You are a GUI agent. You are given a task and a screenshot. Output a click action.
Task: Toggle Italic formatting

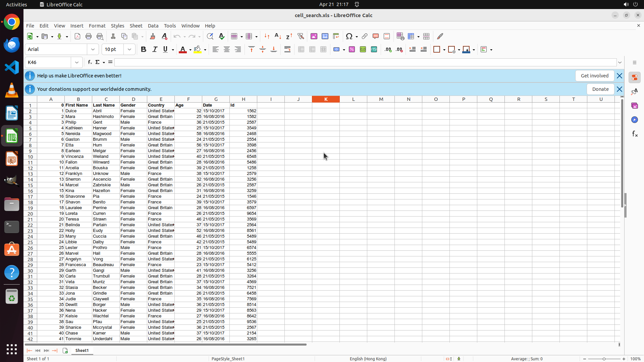[155, 50]
